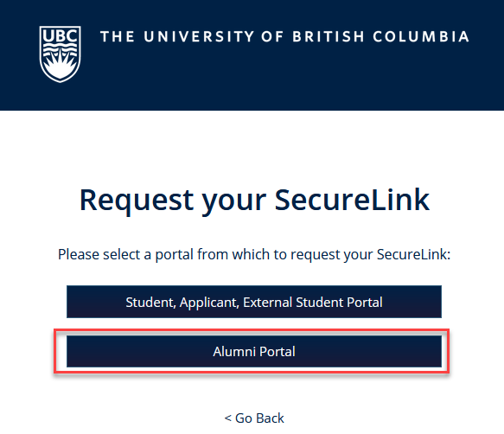Click the Please select a portal instruction text

[x=254, y=255]
